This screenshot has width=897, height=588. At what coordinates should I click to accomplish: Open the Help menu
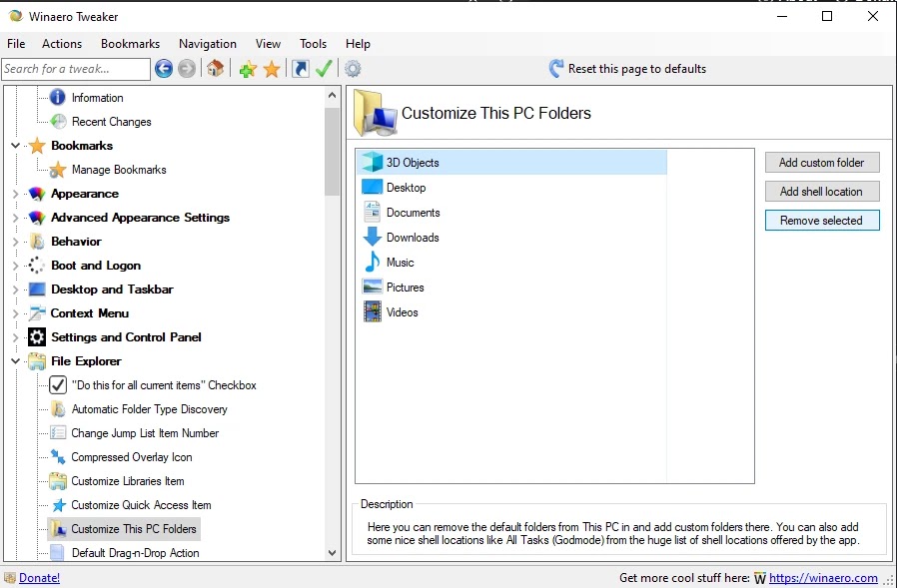coord(358,44)
